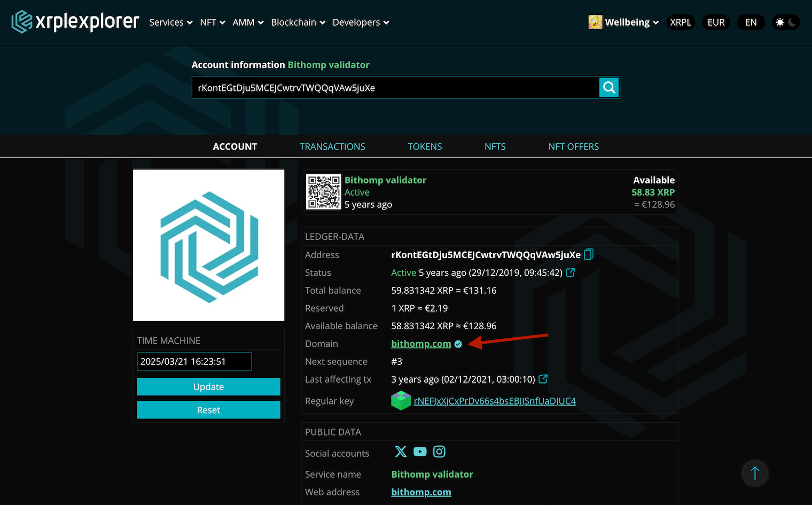Copy the account address using the copy icon

[588, 254]
